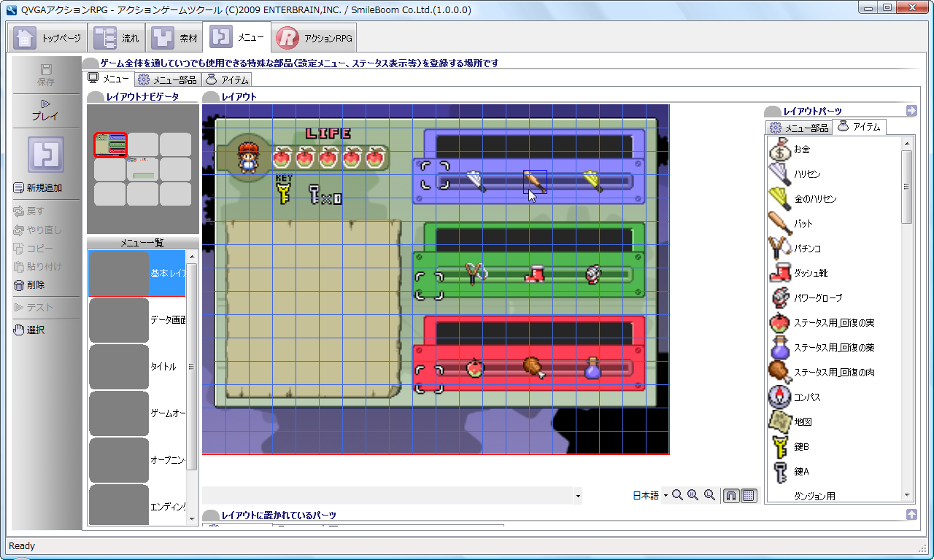Select the アクションRPG tab
Screen dimensions: 934x560
point(314,38)
